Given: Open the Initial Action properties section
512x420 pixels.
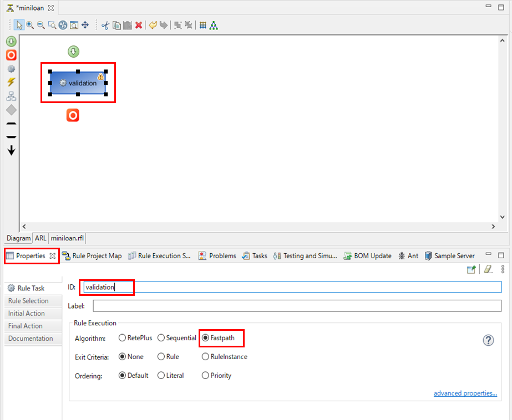Looking at the screenshot, I should coord(33,314).
